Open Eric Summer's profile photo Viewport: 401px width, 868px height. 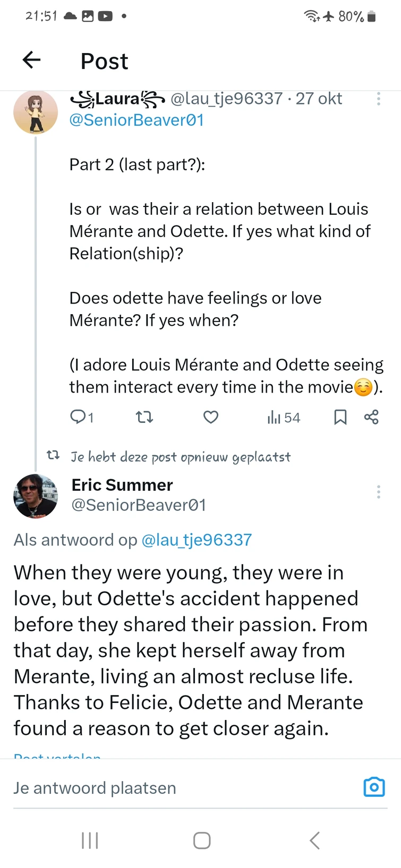click(x=36, y=496)
